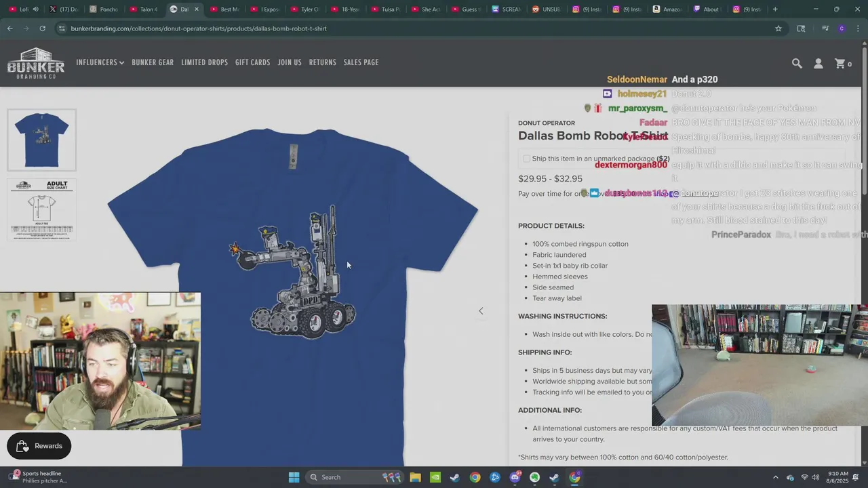Switch to the Tulsa YouTube tab

(385, 9)
